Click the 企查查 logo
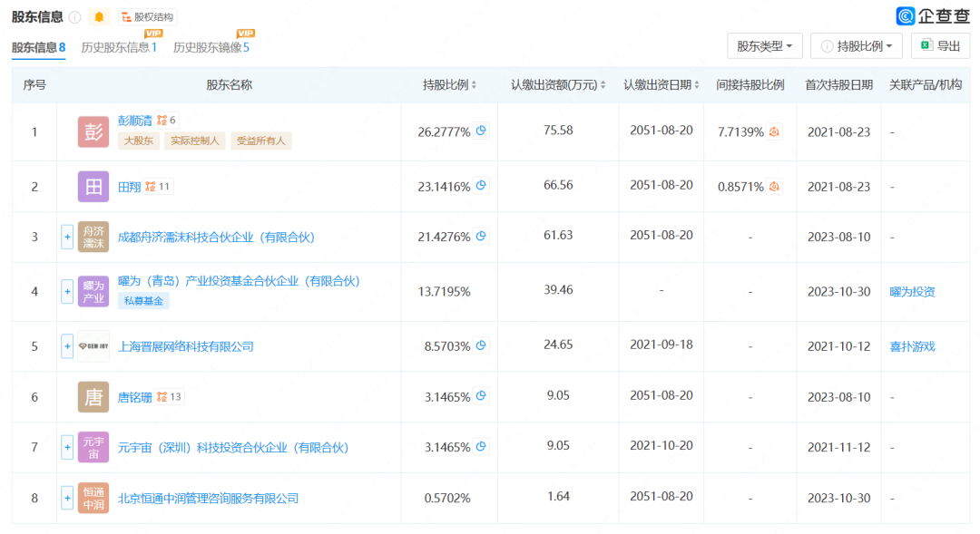The width and height of the screenshot is (980, 534). [933, 15]
